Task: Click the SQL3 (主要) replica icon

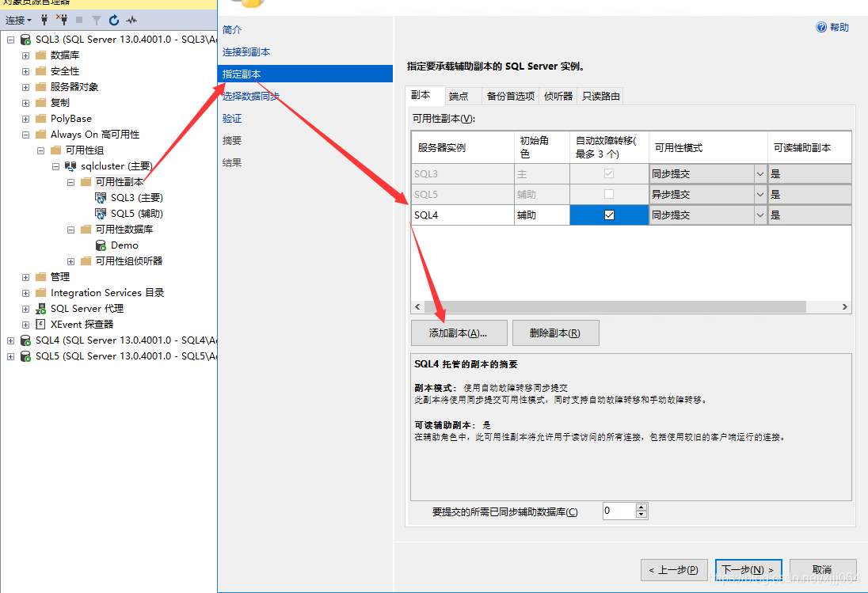Action: click(101, 197)
